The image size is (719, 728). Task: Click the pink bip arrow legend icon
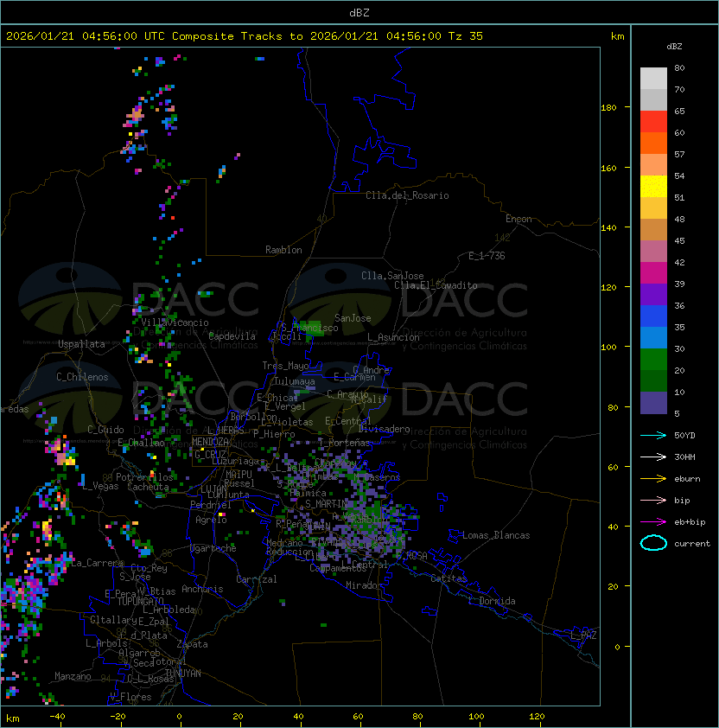[653, 500]
